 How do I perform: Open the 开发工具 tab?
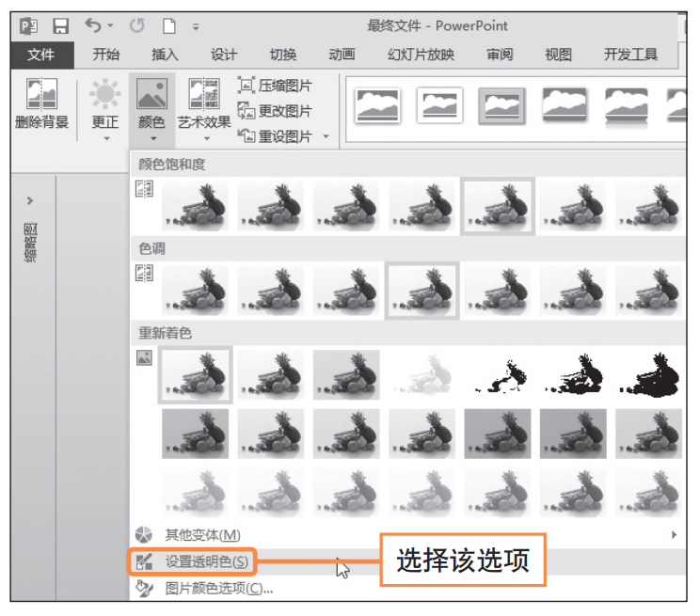[630, 55]
